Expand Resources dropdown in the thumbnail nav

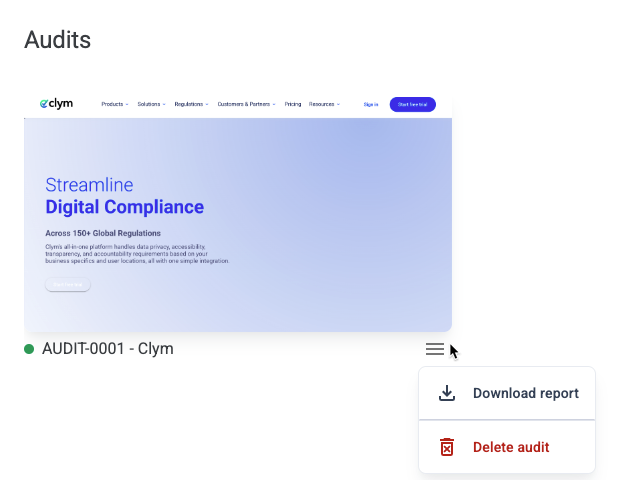324,104
